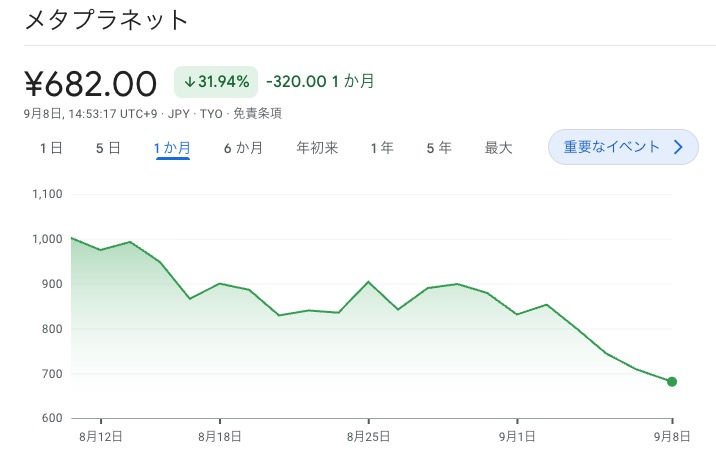Viewport: 716px width, 458px height.
Task: Click the 免責条項 disclaimer link
Action: pyautogui.click(x=256, y=113)
